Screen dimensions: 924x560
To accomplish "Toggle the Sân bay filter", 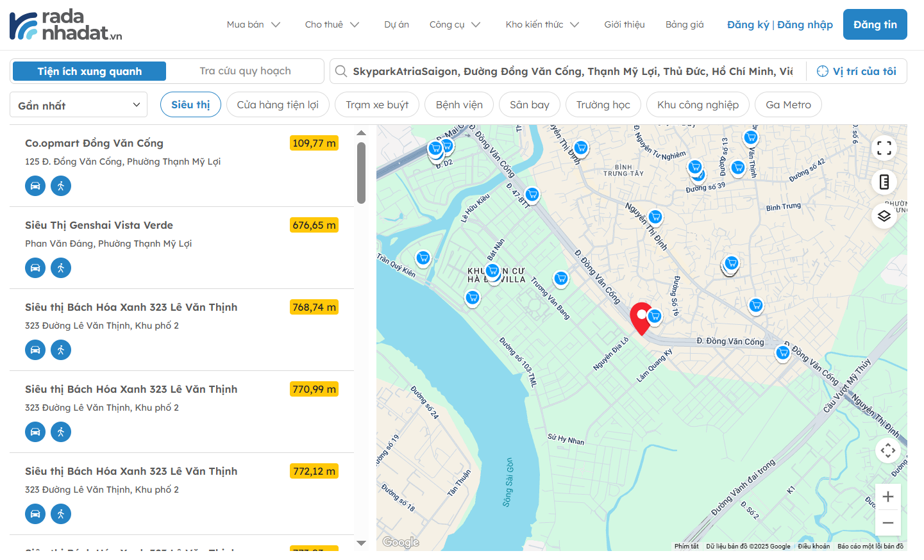I will tap(530, 104).
